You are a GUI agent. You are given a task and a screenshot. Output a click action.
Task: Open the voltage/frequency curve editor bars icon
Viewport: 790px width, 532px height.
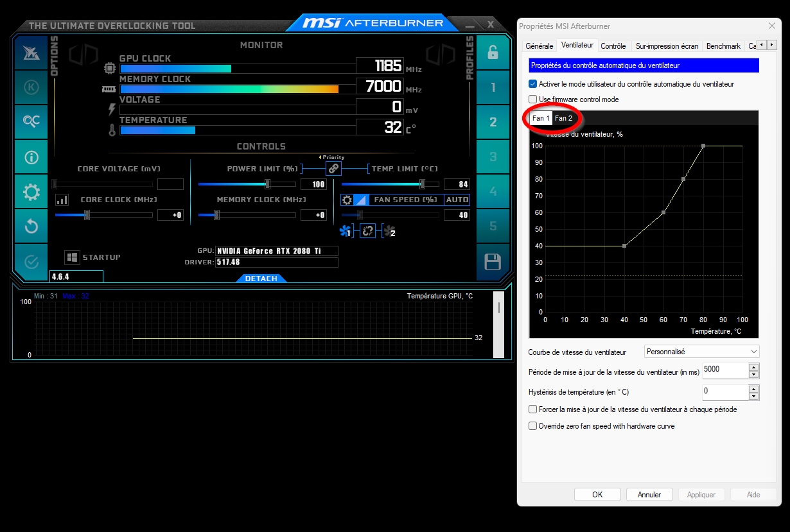pos(62,200)
